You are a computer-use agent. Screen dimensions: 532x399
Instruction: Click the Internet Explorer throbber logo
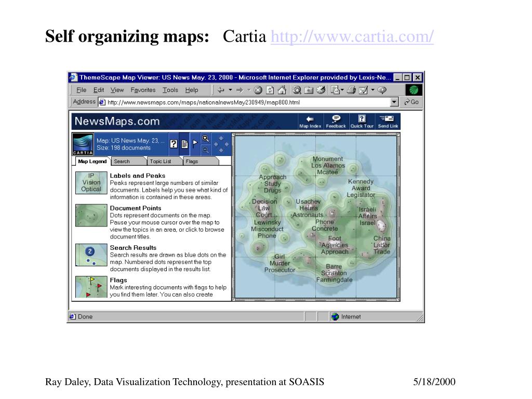click(414, 90)
